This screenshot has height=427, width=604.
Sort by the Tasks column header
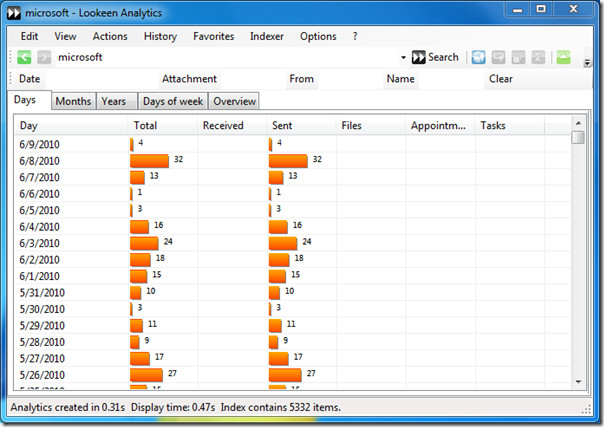click(510, 126)
